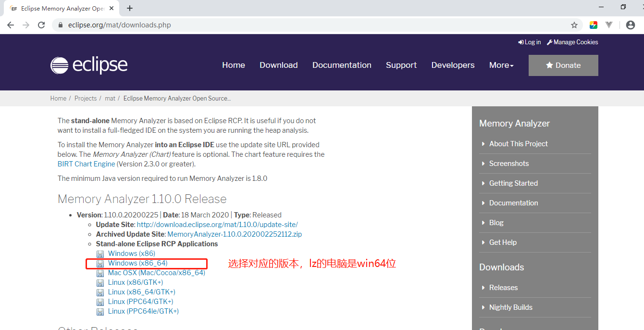Open the user profile avatar icon
This screenshot has width=644, height=330.
(x=631, y=25)
